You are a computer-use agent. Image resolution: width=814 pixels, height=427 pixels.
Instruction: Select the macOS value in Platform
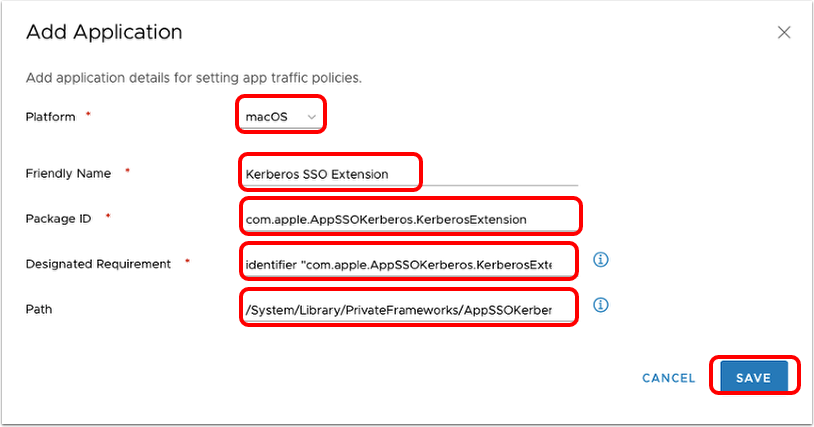click(x=267, y=118)
